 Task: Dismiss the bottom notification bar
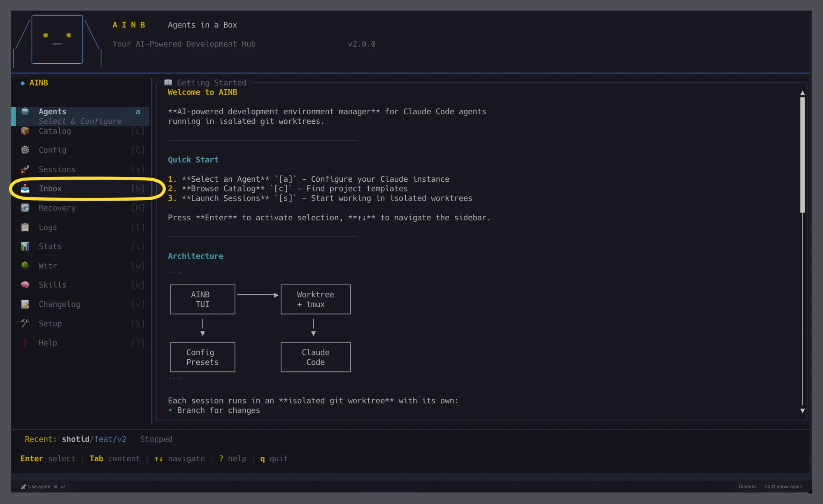point(747,487)
